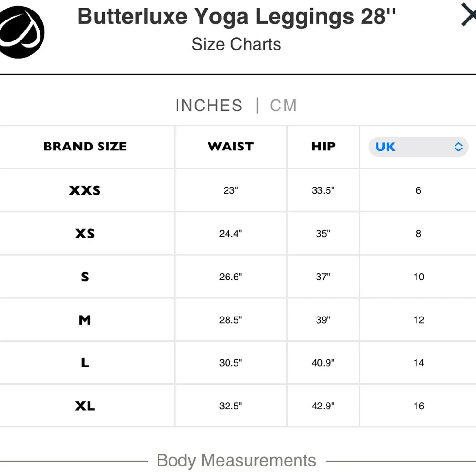Select the CM unit option
The image size is (476, 476).
point(283,105)
